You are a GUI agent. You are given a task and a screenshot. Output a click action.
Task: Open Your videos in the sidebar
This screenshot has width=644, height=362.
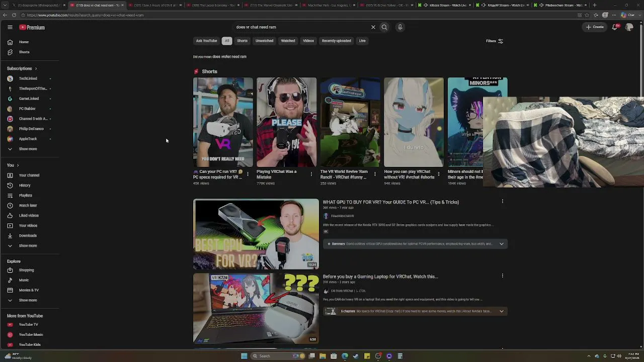coord(28,226)
